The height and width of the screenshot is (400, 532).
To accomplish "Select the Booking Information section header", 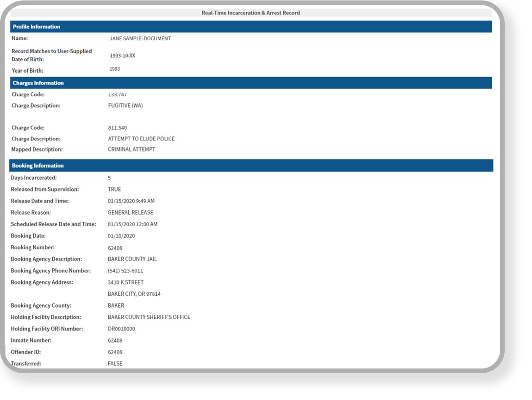I will point(251,166).
